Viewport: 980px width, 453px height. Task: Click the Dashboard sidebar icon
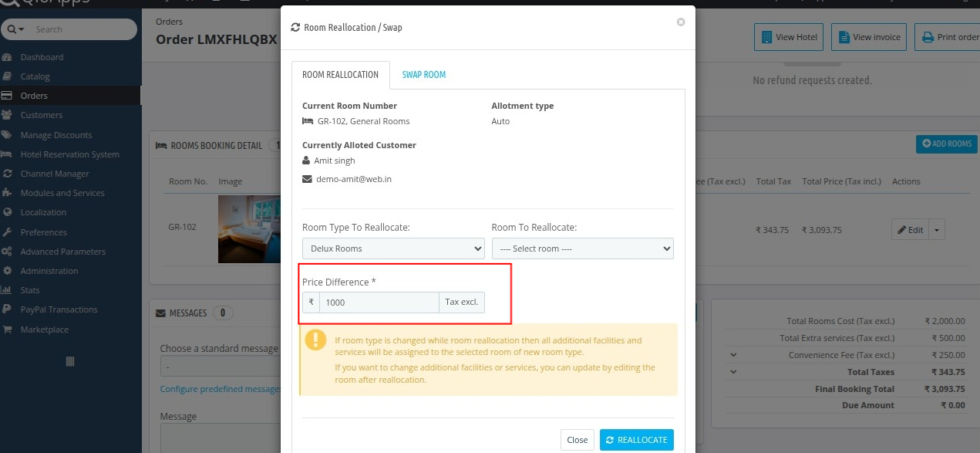coord(7,57)
